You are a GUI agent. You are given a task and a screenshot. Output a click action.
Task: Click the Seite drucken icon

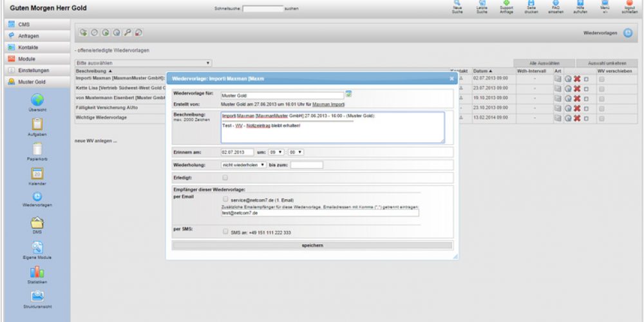pyautogui.click(x=531, y=5)
